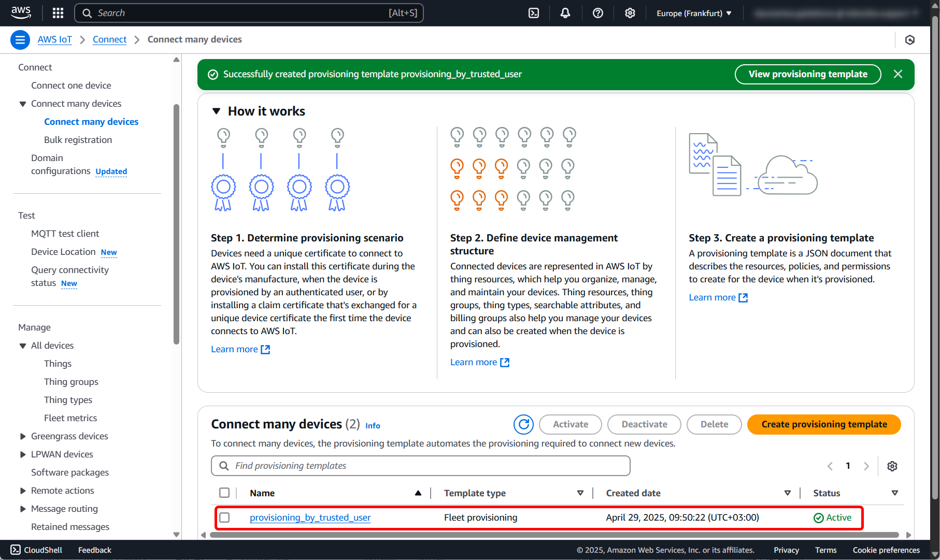
Task: Expand the Message routing sidebar group
Action: pos(23,509)
